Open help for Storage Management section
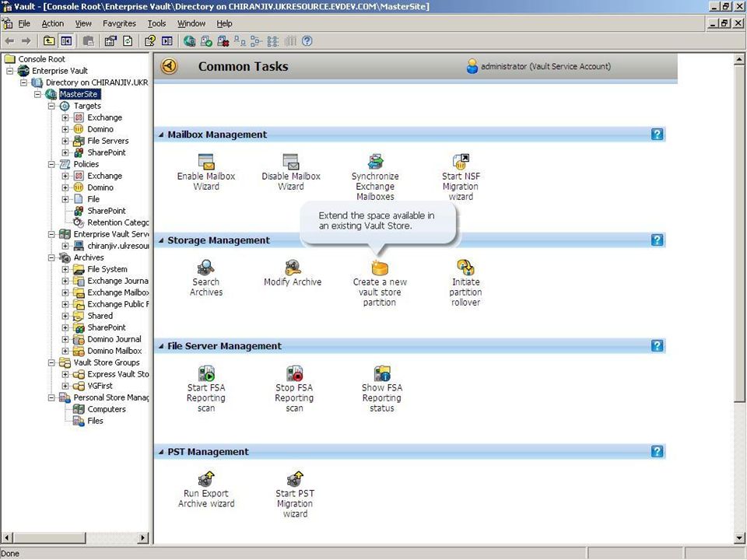 click(x=657, y=240)
